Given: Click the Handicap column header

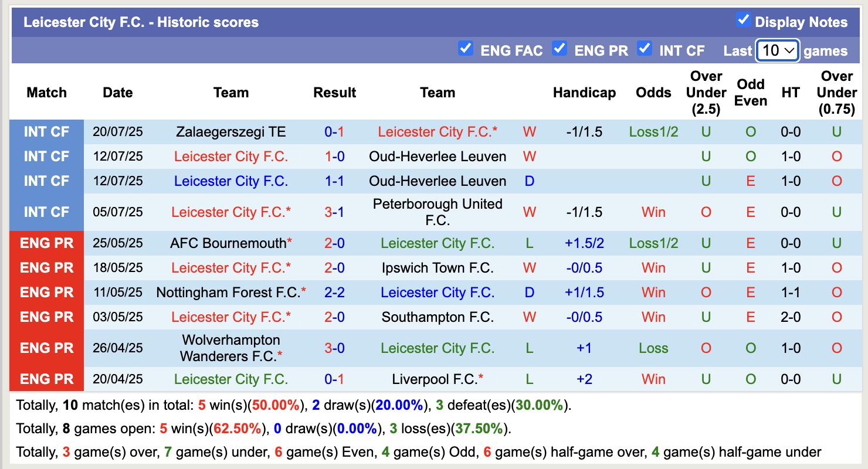Looking at the screenshot, I should (x=584, y=93).
